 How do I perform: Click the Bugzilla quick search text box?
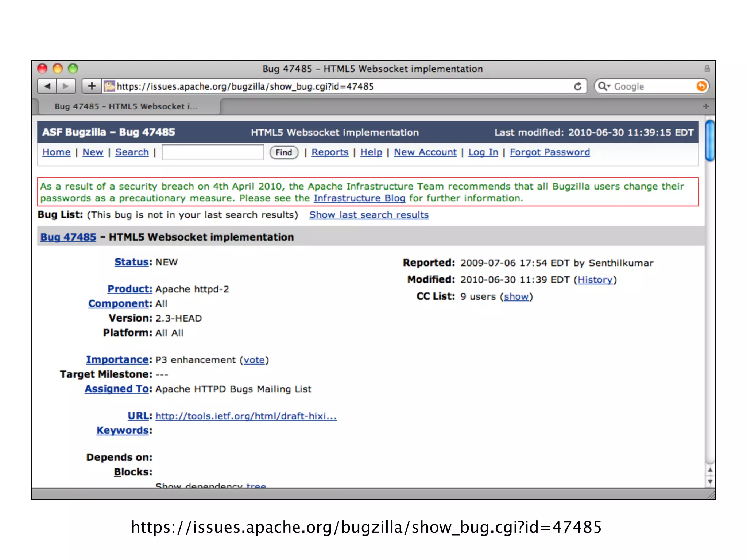(x=213, y=152)
